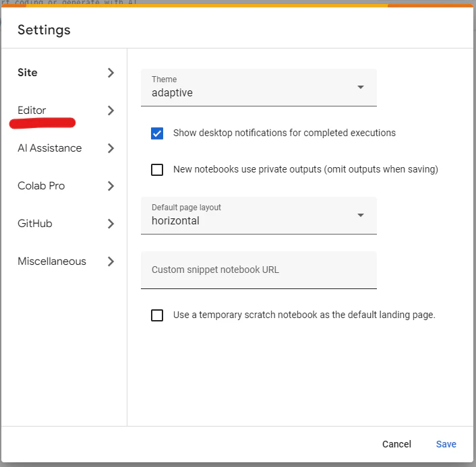Click the Theme dropdown arrow
Image resolution: width=476 pixels, height=467 pixels.
(x=360, y=87)
